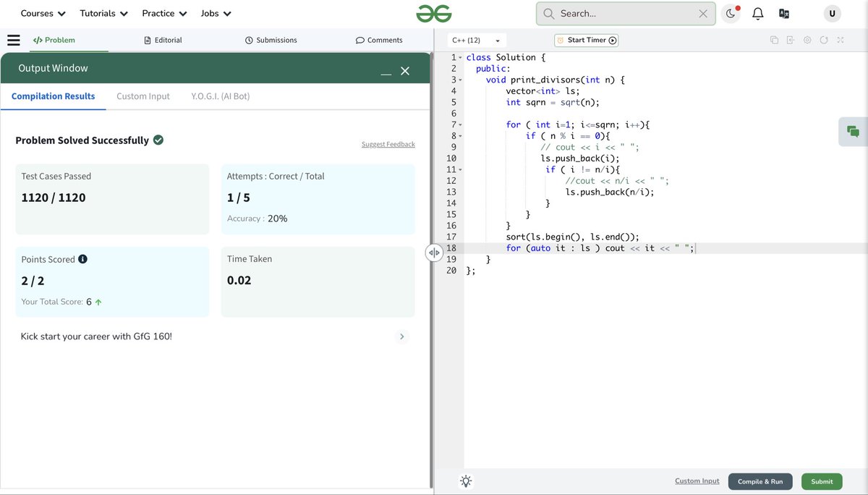Collapse code fold on line 8
The image size is (868, 495).
[460, 136]
